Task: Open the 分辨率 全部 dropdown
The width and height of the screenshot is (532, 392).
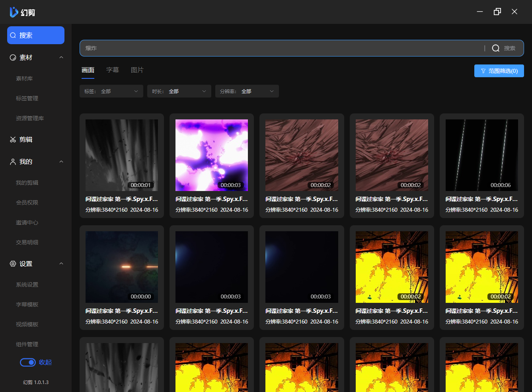Action: point(247,91)
